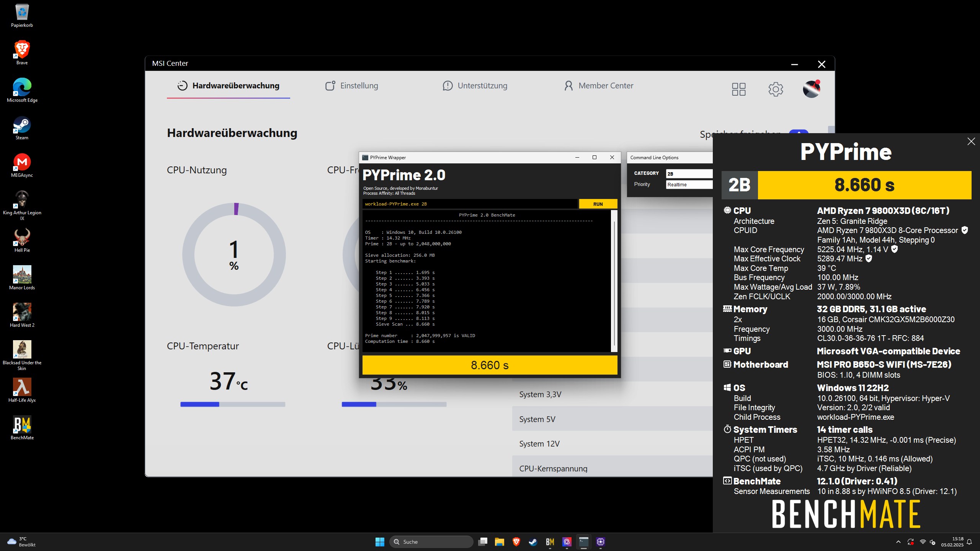Open the Priority Realtime dropdown

click(x=689, y=184)
